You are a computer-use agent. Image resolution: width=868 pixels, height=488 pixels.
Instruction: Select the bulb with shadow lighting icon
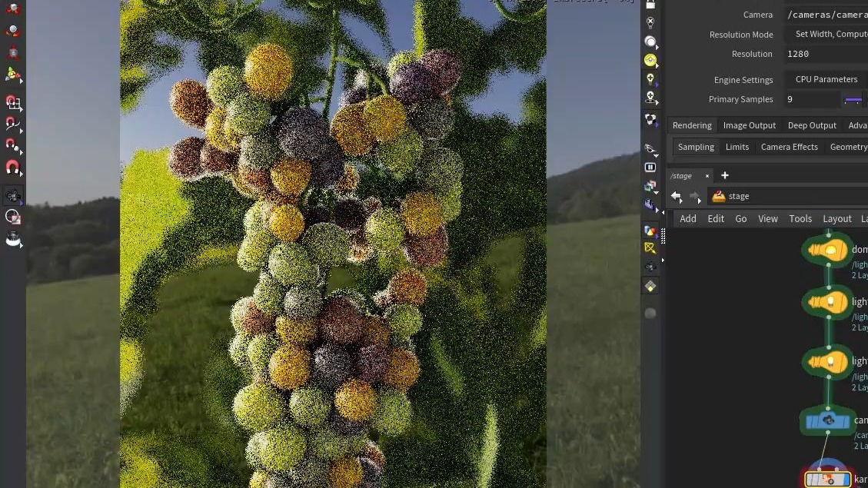[x=650, y=98]
